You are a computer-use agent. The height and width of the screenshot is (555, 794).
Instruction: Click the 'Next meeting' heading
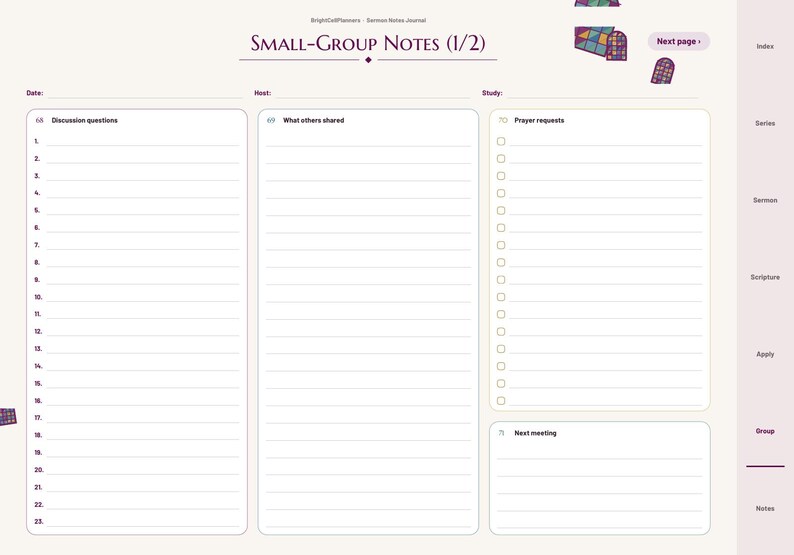535,433
